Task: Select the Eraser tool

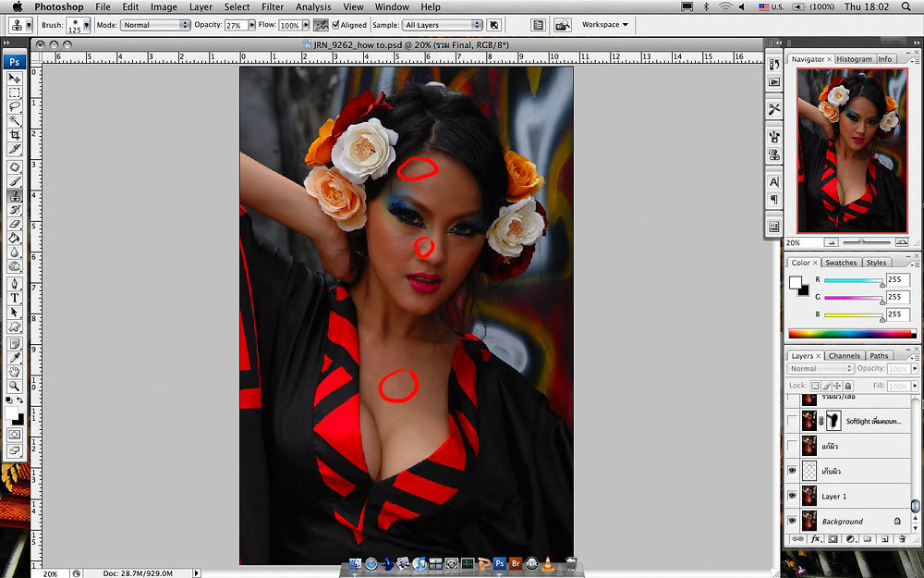Action: coord(14,224)
